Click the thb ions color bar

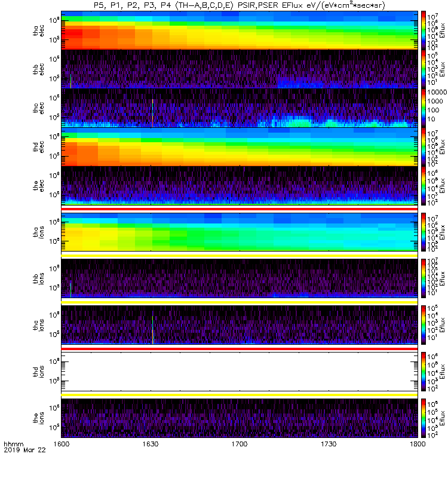coord(424,278)
